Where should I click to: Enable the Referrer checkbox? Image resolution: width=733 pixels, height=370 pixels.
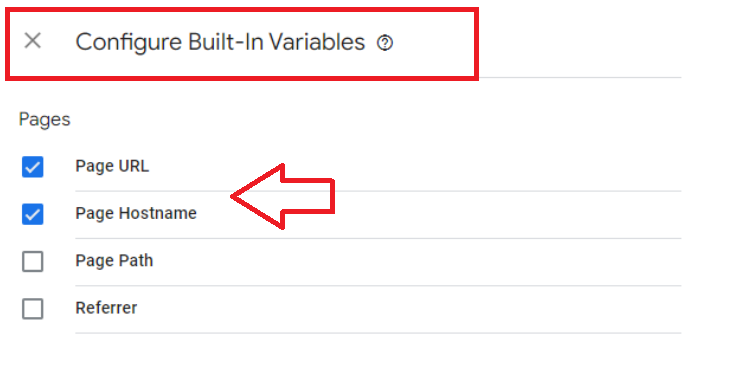33,309
